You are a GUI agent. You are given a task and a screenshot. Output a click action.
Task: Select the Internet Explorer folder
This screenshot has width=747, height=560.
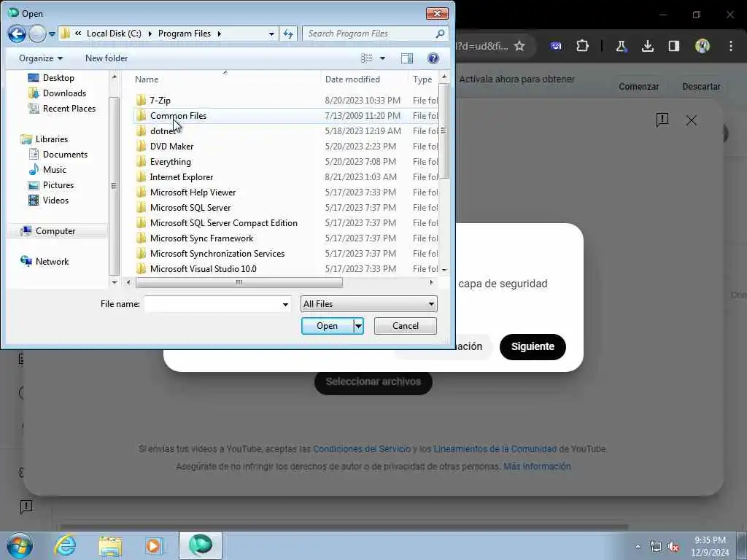click(x=182, y=176)
